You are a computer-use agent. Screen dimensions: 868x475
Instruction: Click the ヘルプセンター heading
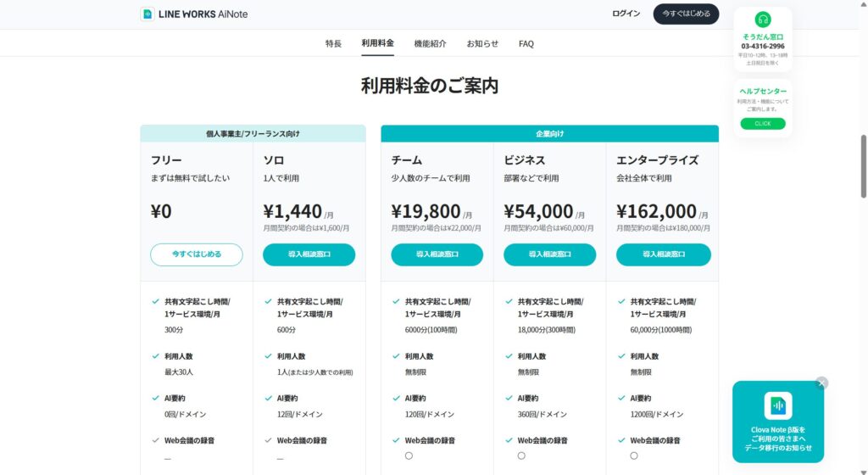(763, 92)
